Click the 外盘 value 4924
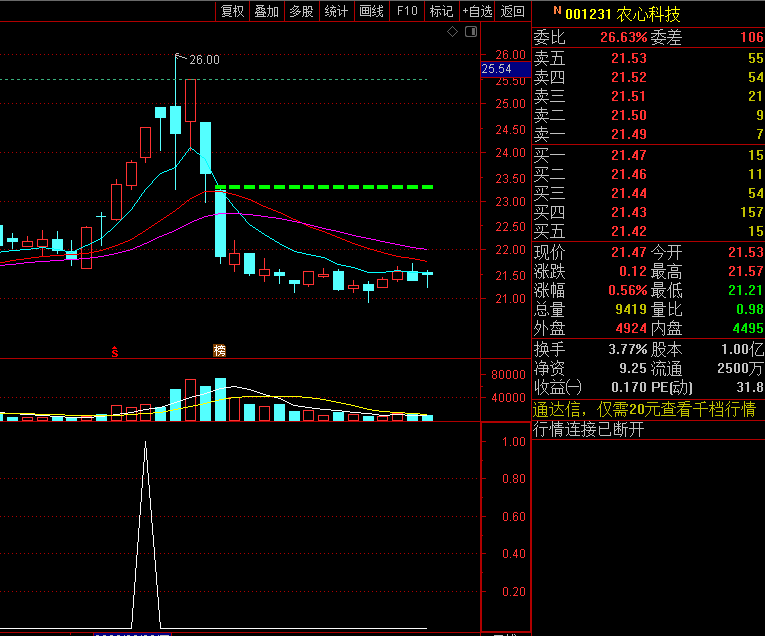Image resolution: width=765 pixels, height=636 pixels. 631,329
